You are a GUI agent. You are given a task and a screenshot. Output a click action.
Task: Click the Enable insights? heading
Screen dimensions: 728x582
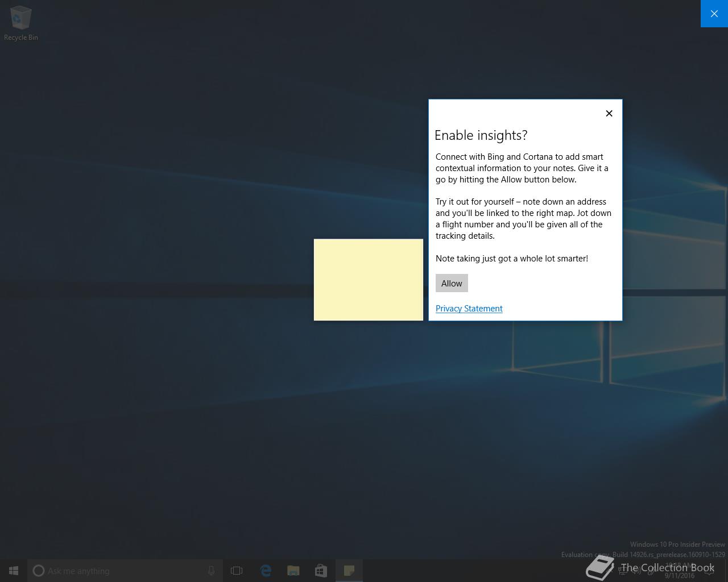coord(481,135)
